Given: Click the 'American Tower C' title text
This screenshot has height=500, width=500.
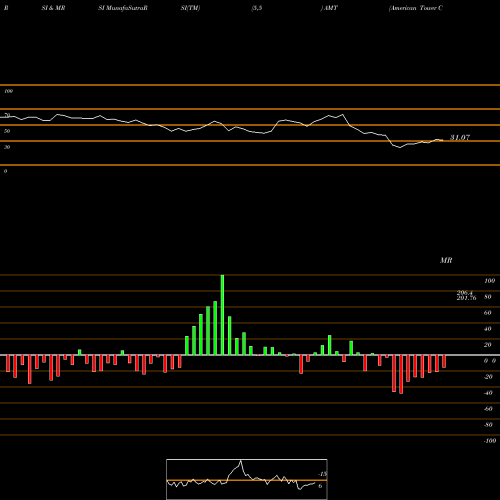Looking at the screenshot, I should (x=416, y=8).
